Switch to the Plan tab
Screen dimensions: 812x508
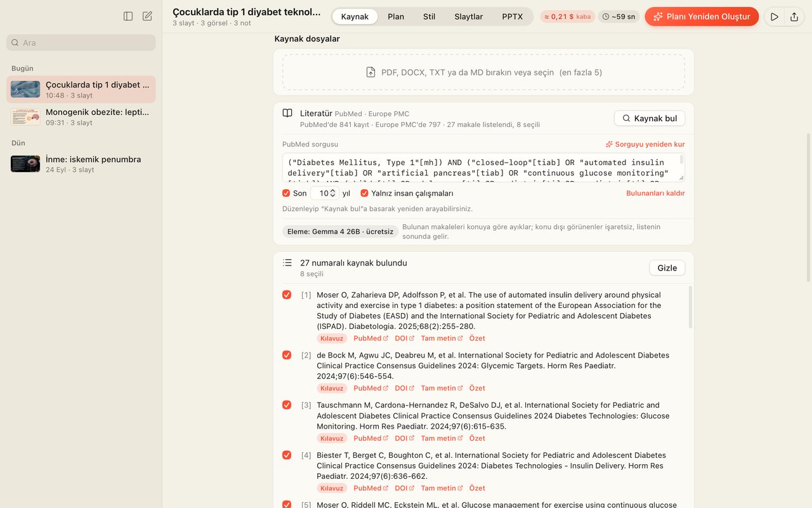[x=396, y=17]
